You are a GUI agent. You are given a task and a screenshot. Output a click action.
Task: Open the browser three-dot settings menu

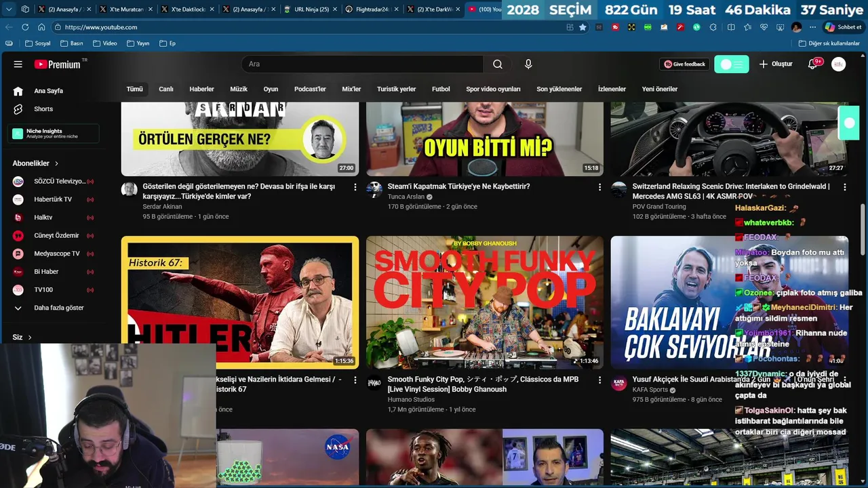pos(812,27)
